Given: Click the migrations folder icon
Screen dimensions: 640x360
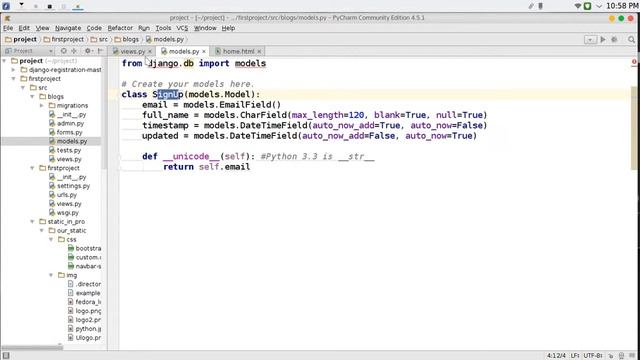Looking at the screenshot, I should (52, 106).
